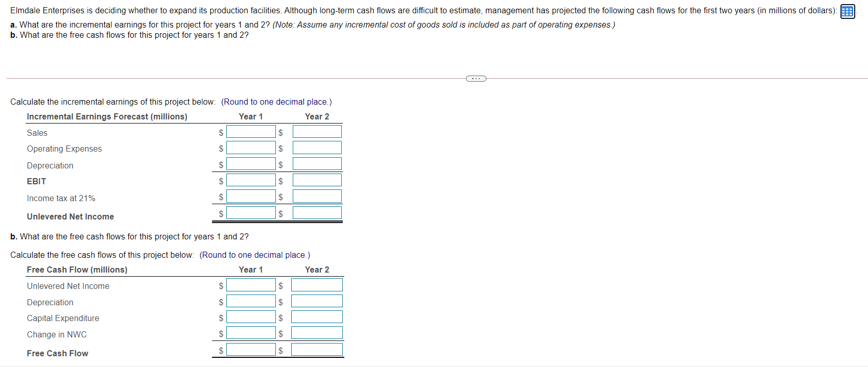868x367 pixels.
Task: Select the 'Free Cash Flow (millions)' table heading
Action: (x=77, y=270)
